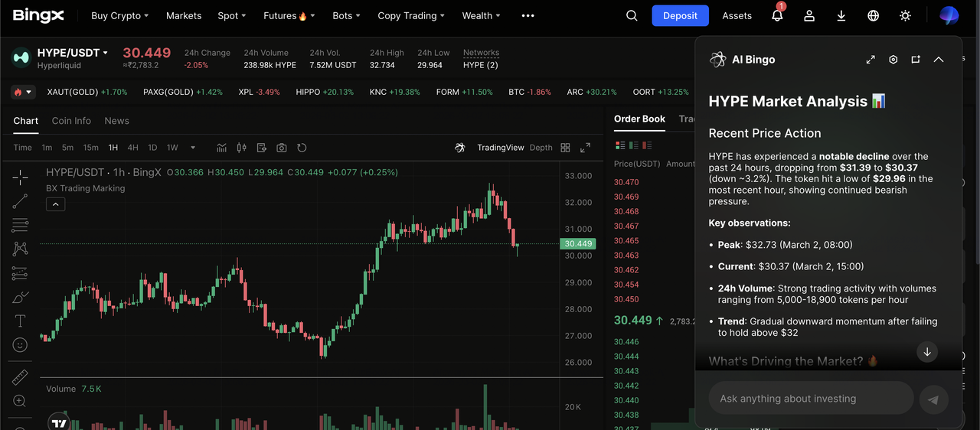Screen dimensions: 980x430
Task: Click the Ask anything about investing field
Action: click(x=812, y=399)
